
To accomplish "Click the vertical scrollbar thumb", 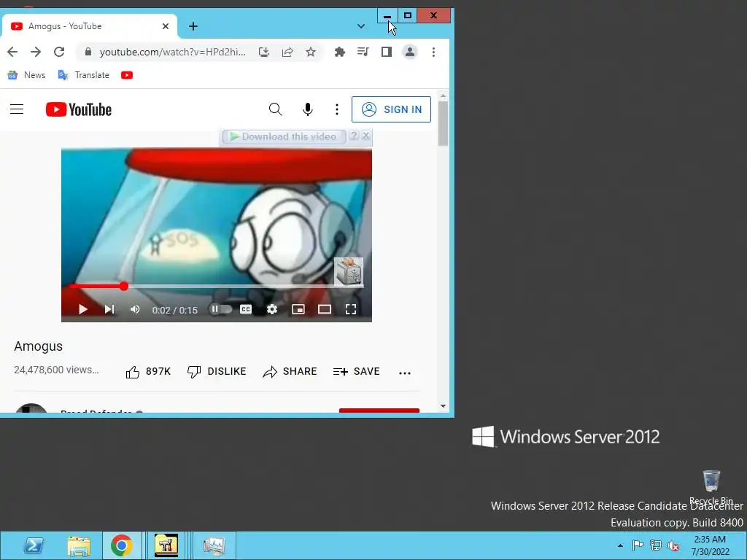I will point(443,124).
